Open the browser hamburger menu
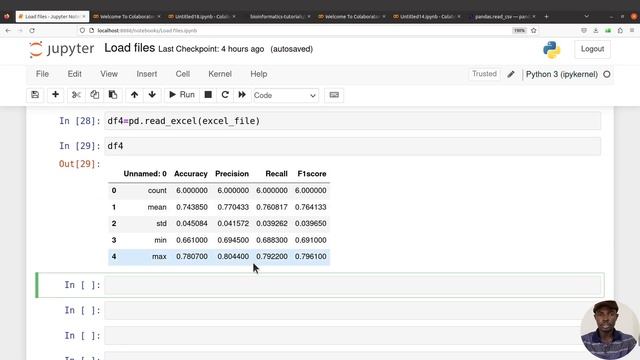640x360 pixels. [632, 31]
